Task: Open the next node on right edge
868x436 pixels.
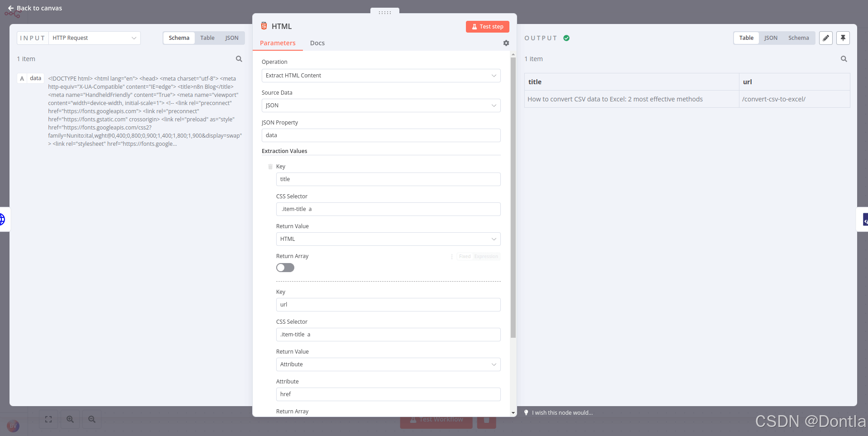Action: coord(864,220)
